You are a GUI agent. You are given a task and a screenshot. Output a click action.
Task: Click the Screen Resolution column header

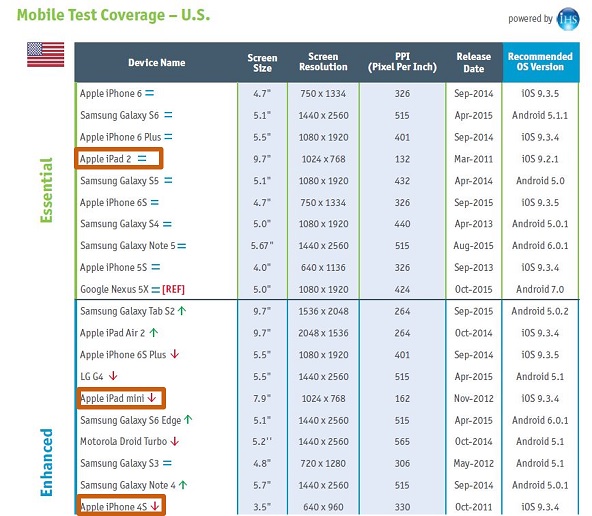click(x=323, y=62)
